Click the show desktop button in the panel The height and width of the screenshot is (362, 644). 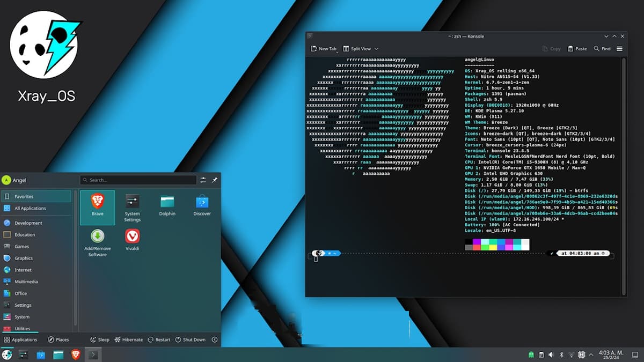coord(637,354)
